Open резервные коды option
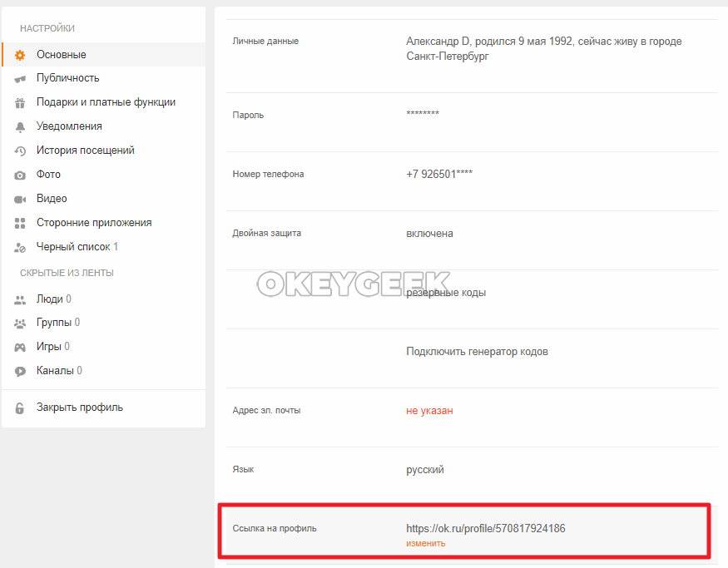The image size is (728, 568). tap(446, 293)
